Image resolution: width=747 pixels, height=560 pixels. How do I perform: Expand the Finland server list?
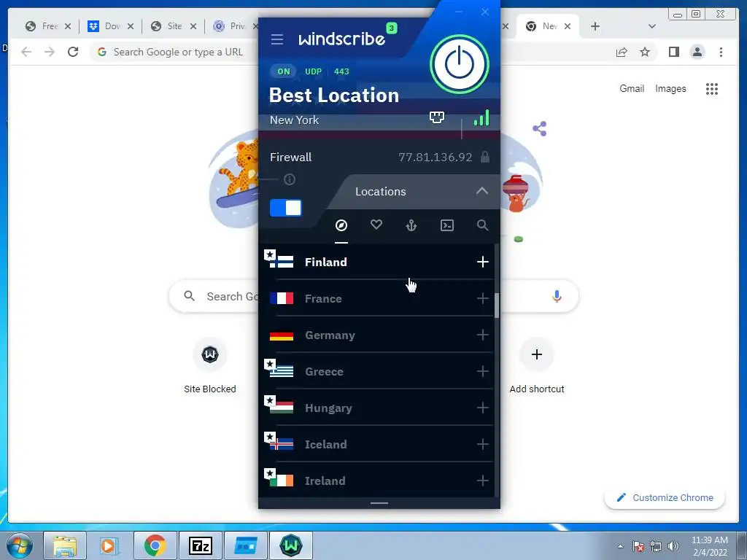coord(483,262)
